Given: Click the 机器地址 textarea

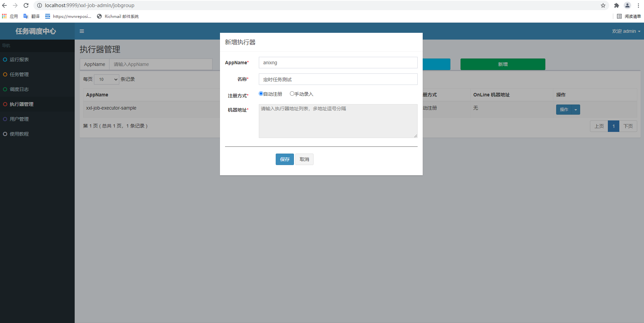Looking at the screenshot, I should (x=338, y=121).
